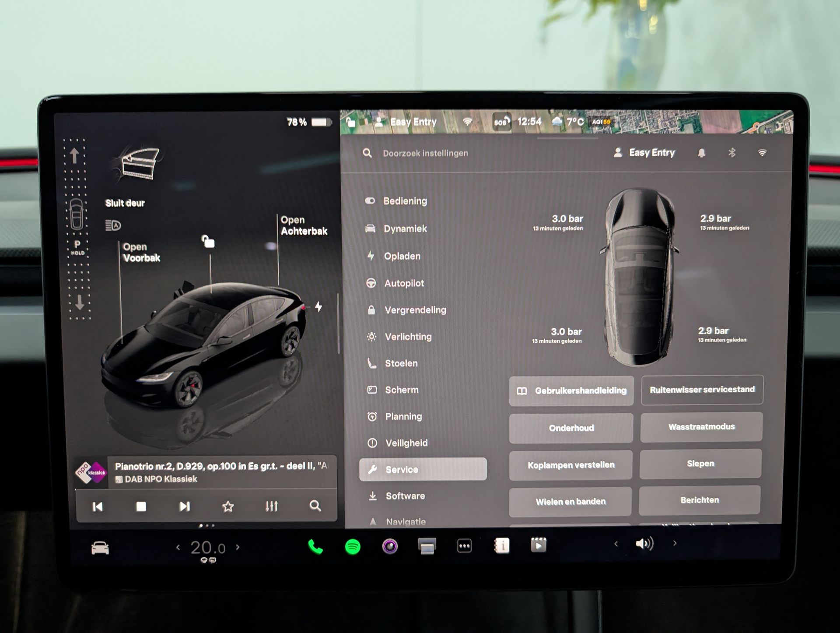
Task: Open the Bluetooth settings icon
Action: [731, 153]
